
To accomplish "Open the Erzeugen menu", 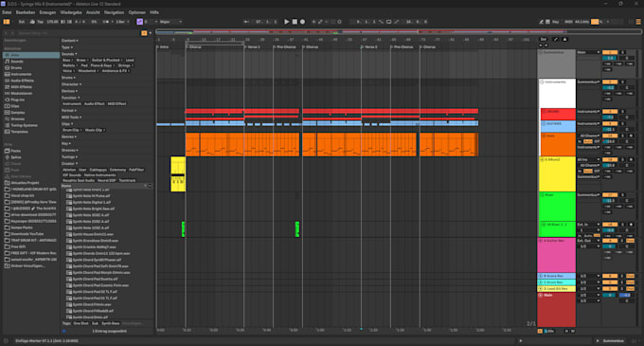I will pyautogui.click(x=47, y=12).
